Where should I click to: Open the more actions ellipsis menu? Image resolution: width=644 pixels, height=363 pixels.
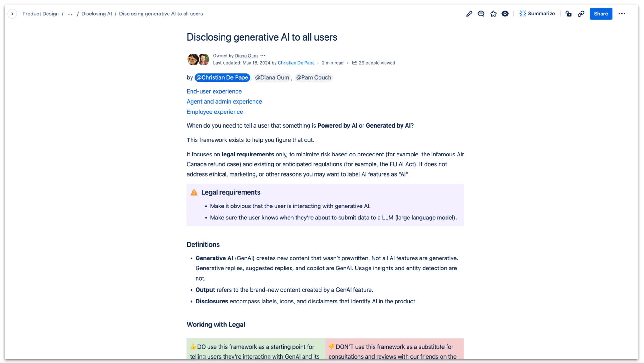click(622, 14)
